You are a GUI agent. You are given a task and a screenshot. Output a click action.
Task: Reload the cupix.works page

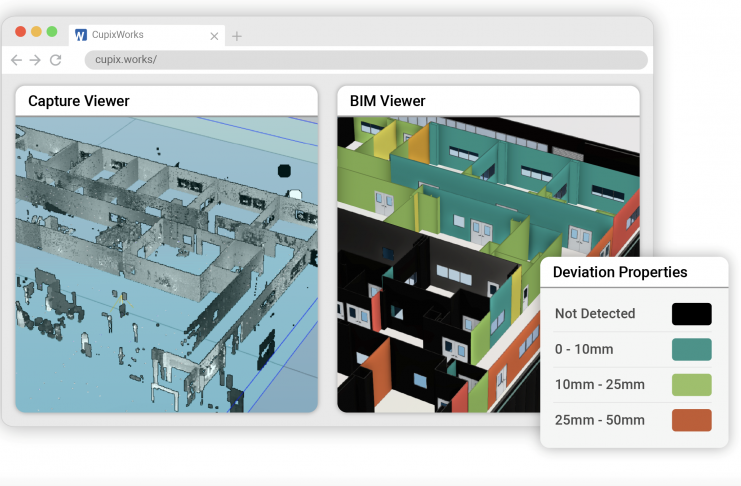coord(55,60)
